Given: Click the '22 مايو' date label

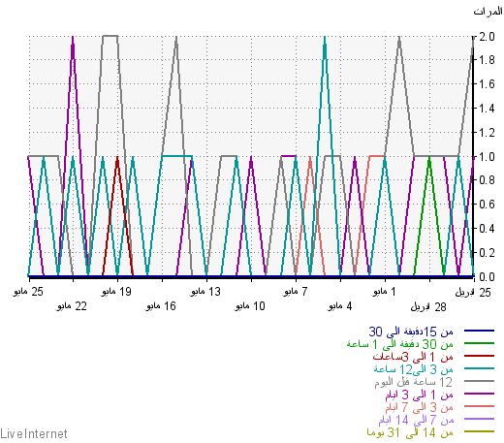Looking at the screenshot, I should (x=72, y=306).
